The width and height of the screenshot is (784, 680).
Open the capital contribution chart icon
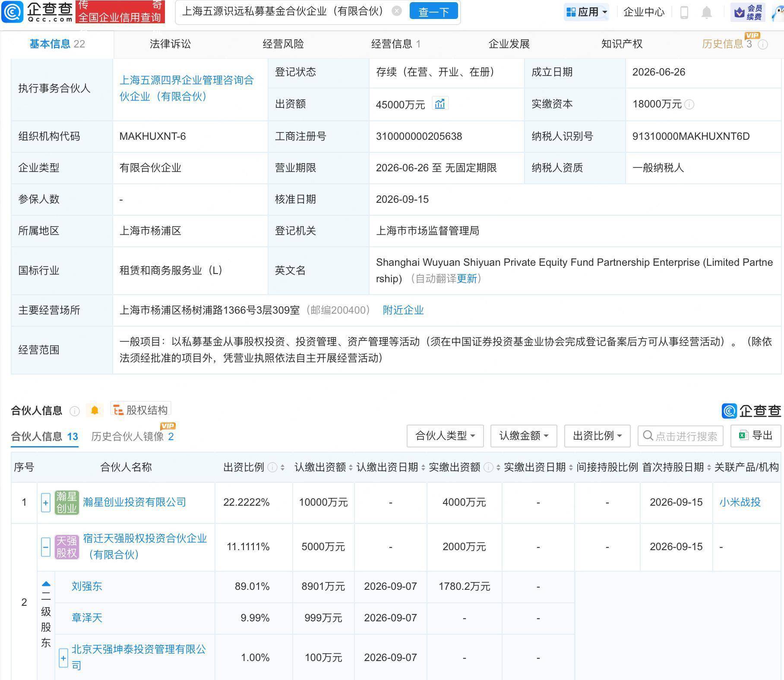(x=440, y=104)
